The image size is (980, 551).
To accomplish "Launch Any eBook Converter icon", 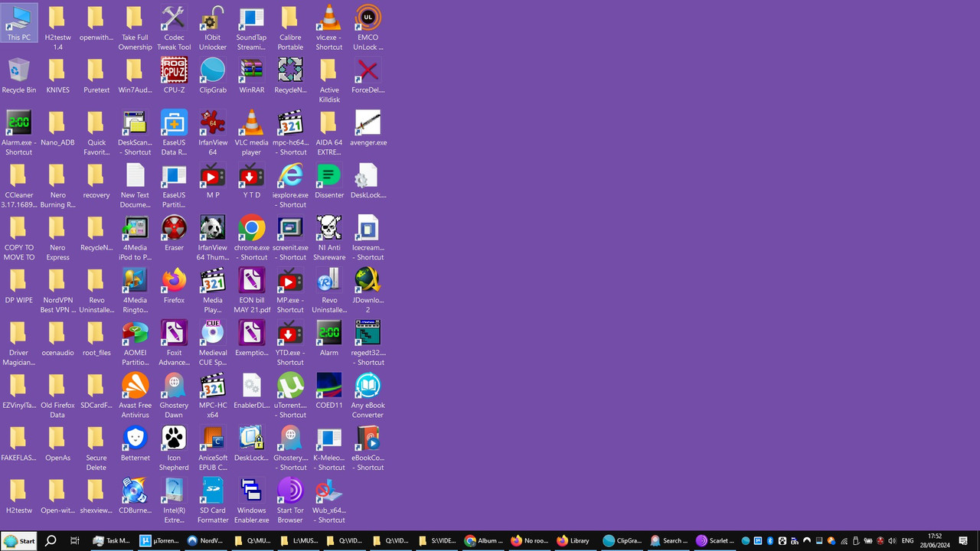I will 368,396.
